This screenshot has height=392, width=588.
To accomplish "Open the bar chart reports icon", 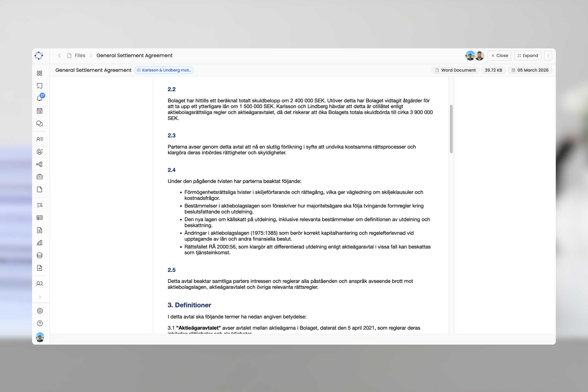I will point(40,243).
